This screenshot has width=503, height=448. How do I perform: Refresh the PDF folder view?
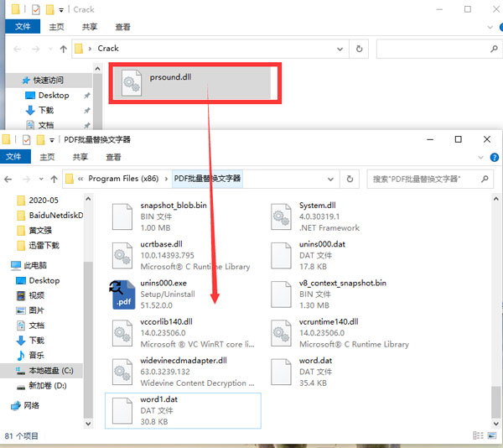[x=350, y=179]
